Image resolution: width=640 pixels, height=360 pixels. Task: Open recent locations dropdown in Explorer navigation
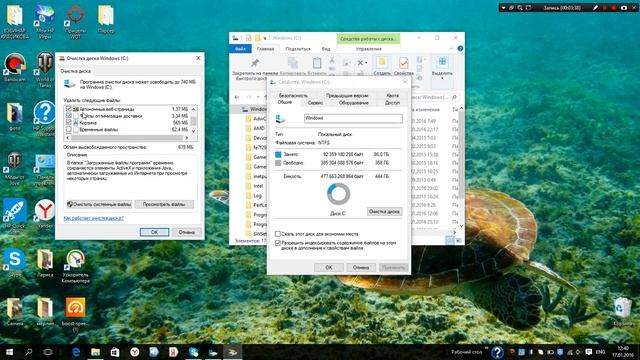pos(258,97)
